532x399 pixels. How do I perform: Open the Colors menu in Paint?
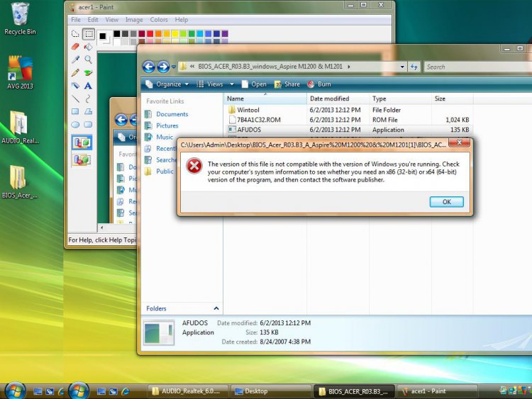pyautogui.click(x=159, y=20)
